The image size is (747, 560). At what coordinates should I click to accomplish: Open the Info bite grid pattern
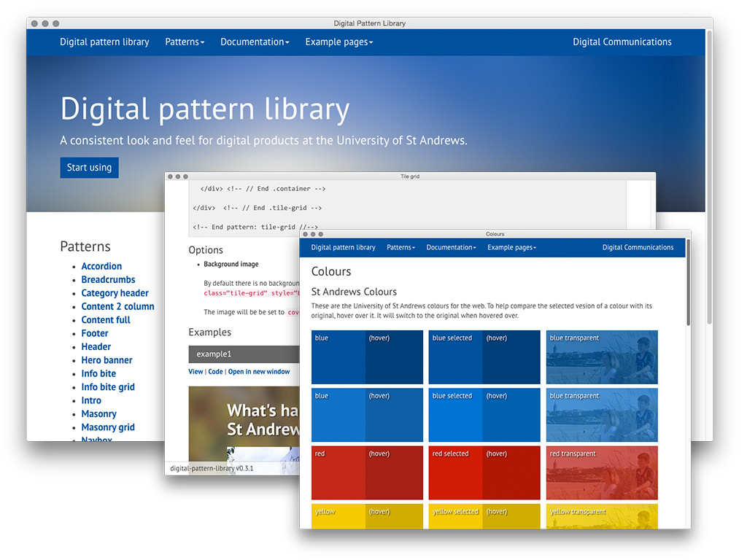[x=108, y=386]
